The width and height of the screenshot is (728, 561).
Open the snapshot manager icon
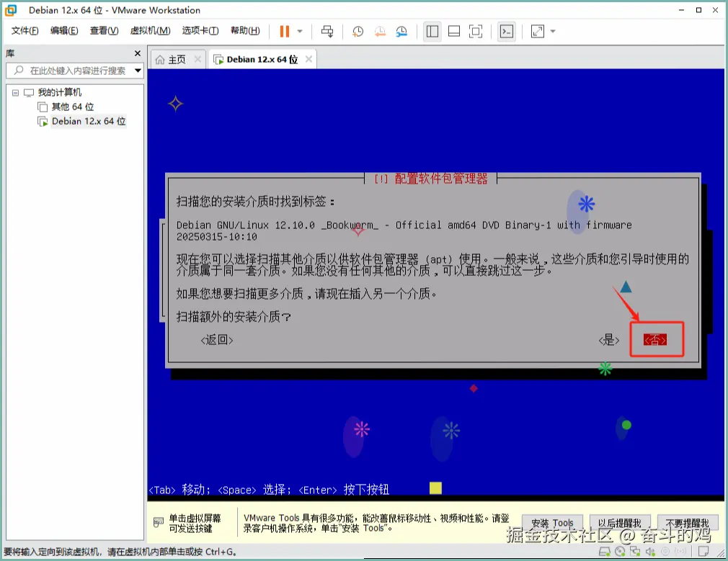[x=401, y=31]
